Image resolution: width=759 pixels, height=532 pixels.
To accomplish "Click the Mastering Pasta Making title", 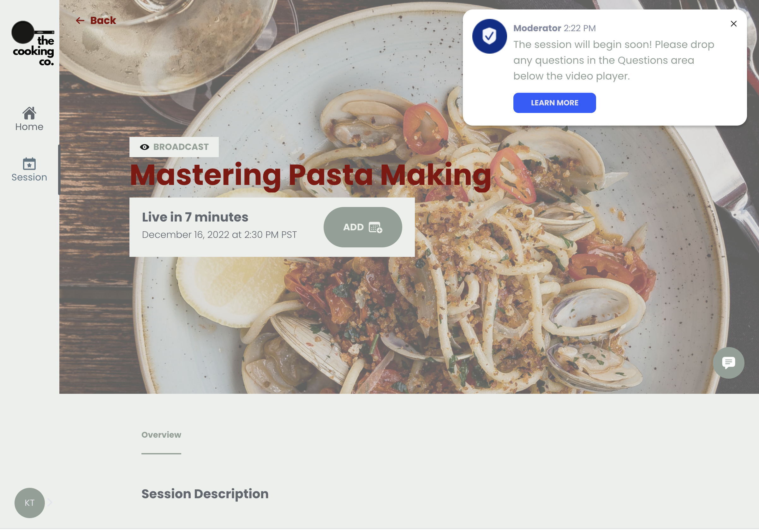I will pyautogui.click(x=310, y=175).
